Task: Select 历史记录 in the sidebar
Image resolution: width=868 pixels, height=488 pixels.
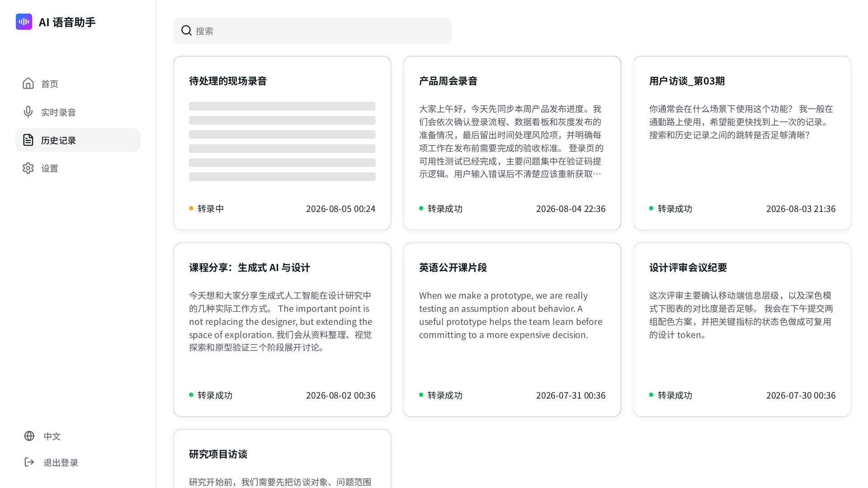Action: pyautogui.click(x=78, y=140)
